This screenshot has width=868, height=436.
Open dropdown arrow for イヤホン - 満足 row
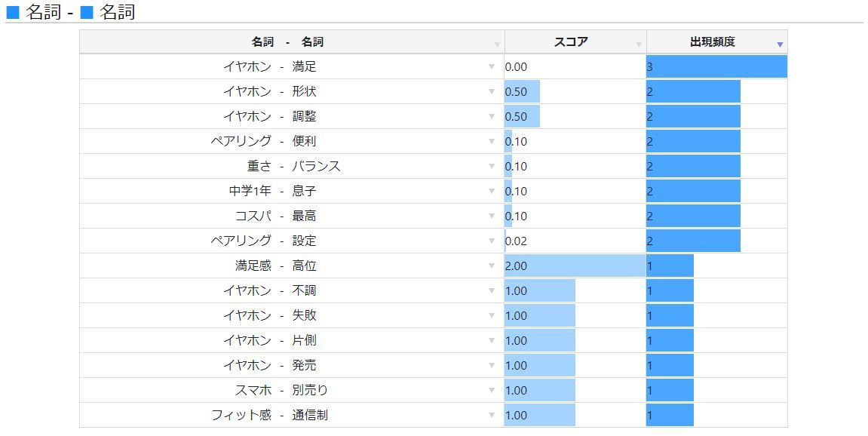pos(492,67)
